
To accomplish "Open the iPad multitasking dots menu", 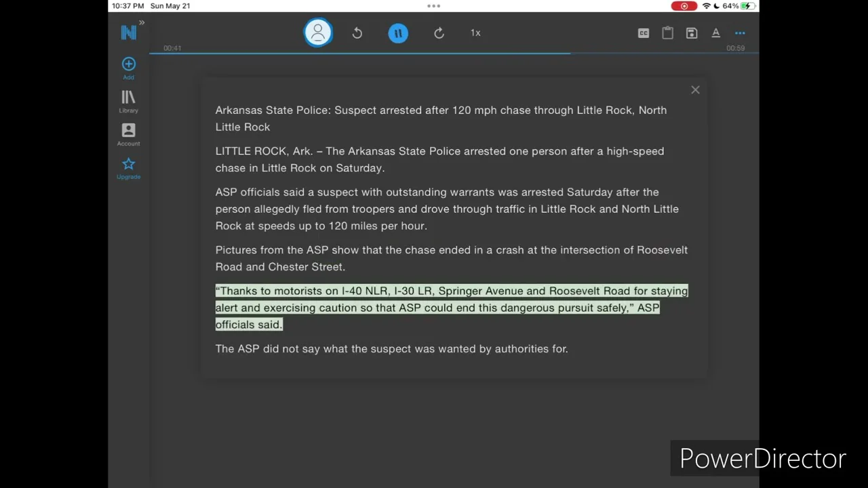I will point(434,6).
